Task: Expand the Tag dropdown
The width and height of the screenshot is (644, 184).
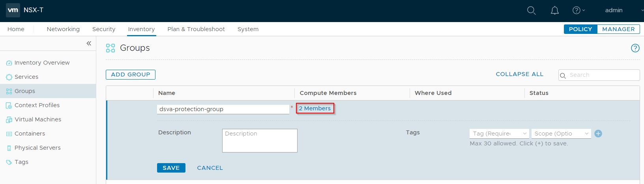Action: click(x=499, y=134)
